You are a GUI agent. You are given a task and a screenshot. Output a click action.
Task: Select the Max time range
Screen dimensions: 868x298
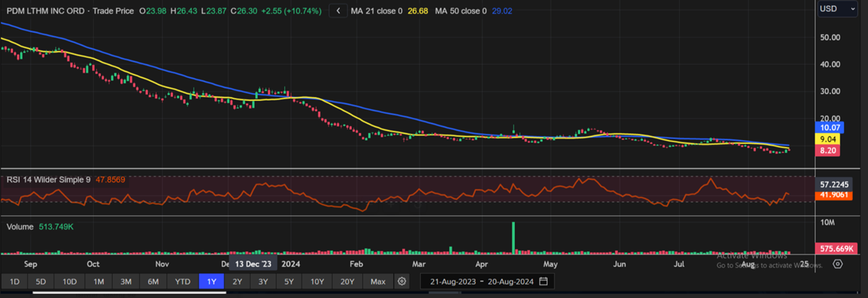point(378,281)
